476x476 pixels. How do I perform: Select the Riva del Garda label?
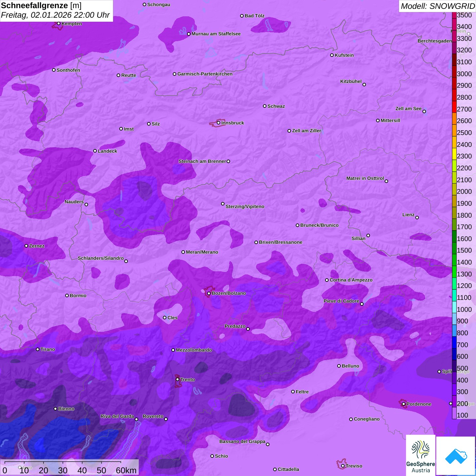(x=117, y=416)
